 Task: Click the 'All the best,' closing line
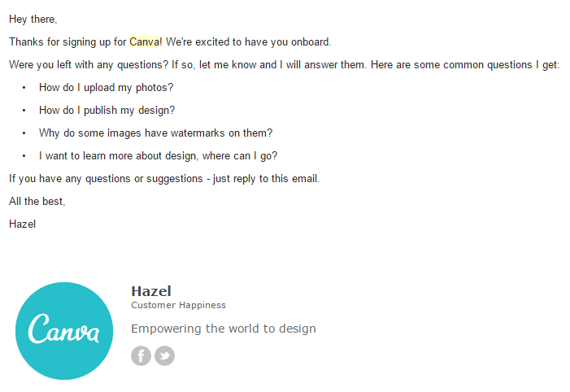37,202
